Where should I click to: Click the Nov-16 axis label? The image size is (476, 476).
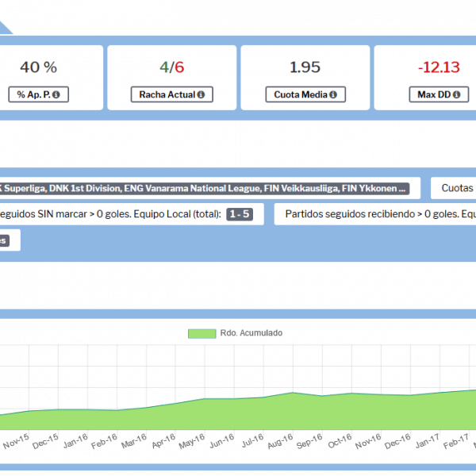pos(368,441)
